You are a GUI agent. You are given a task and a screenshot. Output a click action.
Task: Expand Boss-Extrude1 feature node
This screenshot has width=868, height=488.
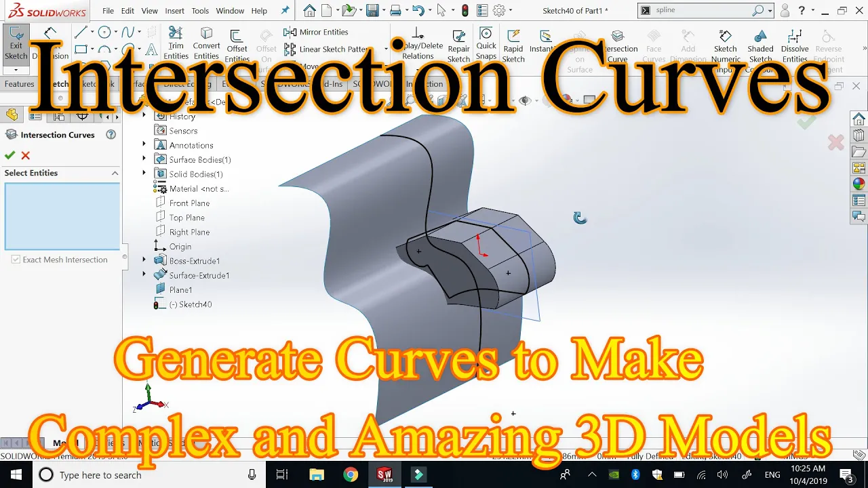144,260
